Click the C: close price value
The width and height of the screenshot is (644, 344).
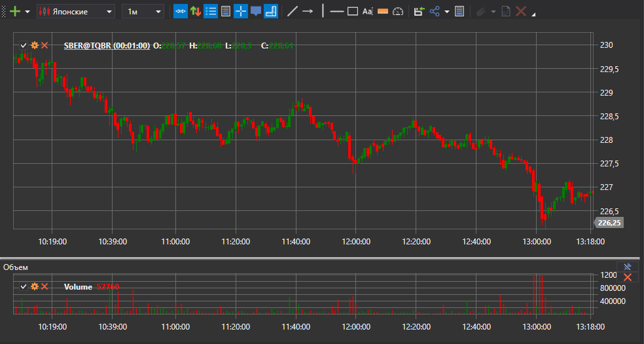tap(281, 46)
